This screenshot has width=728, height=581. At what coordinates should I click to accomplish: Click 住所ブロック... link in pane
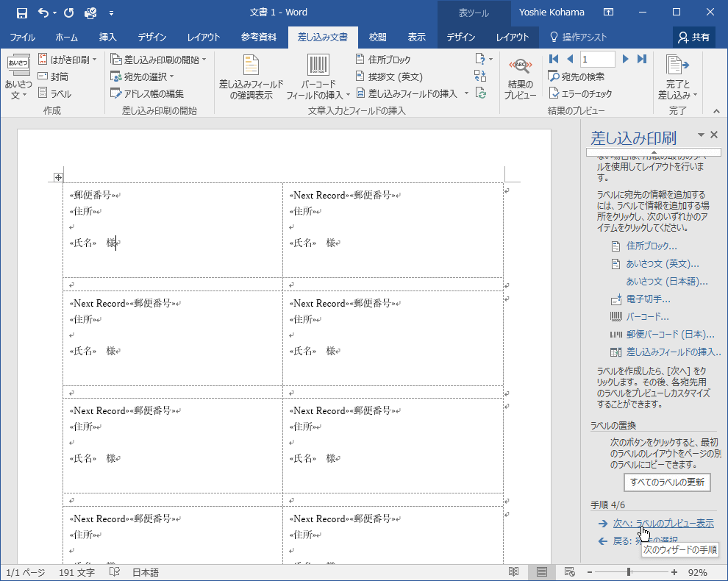tap(652, 246)
